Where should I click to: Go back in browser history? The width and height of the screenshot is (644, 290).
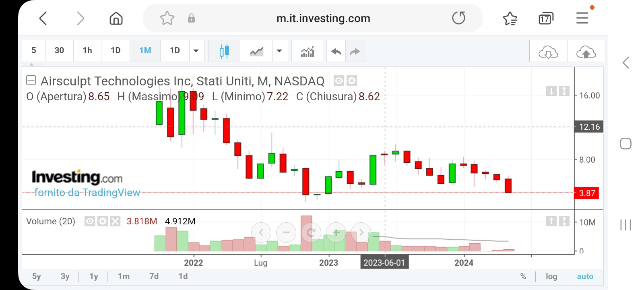pyautogui.click(x=43, y=18)
